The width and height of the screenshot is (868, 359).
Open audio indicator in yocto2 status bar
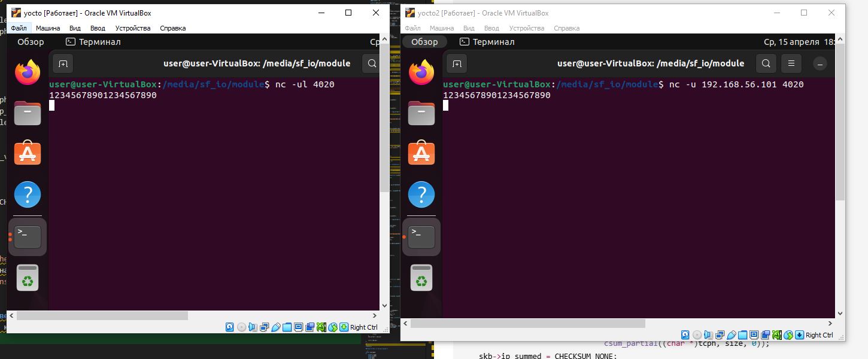(708, 335)
